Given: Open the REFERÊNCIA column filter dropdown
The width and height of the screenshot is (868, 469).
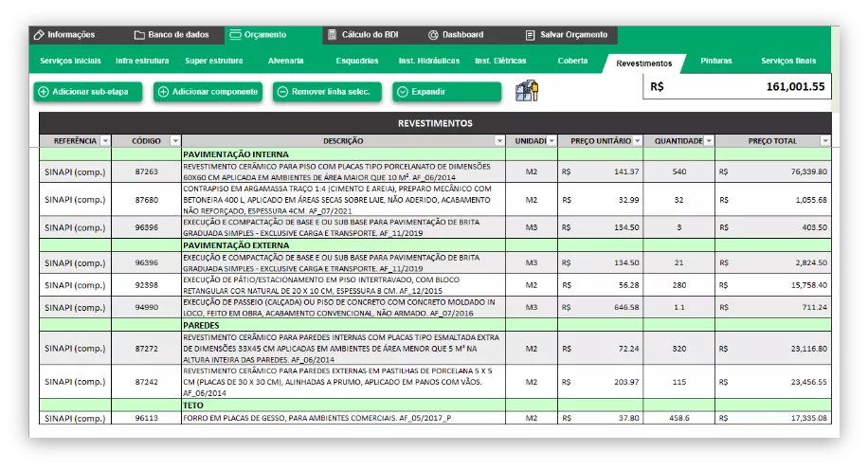Looking at the screenshot, I should pos(105,141).
